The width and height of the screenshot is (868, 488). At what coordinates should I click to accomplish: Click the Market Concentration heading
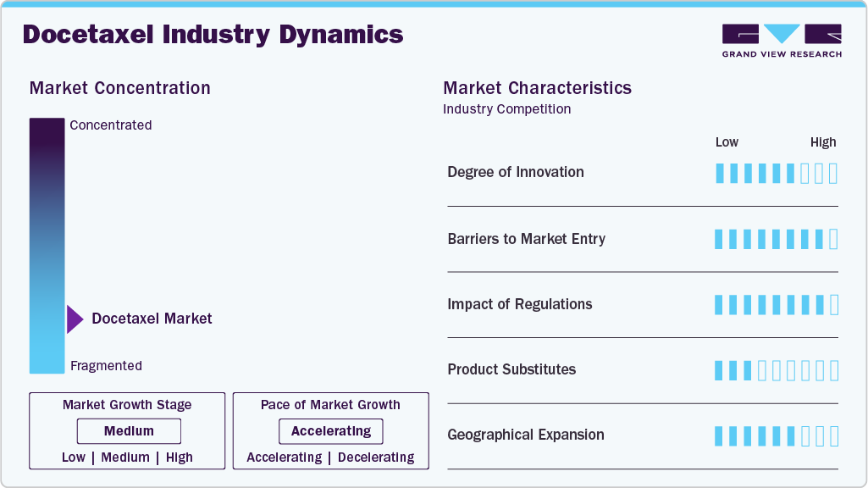(119, 88)
